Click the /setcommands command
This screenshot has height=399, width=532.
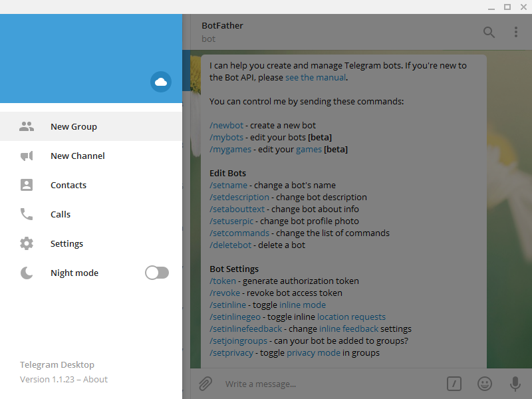point(239,233)
